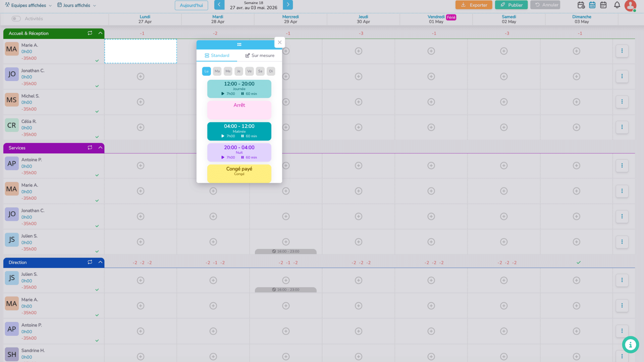Open the user profile avatar
644x362 pixels.
point(630,5)
